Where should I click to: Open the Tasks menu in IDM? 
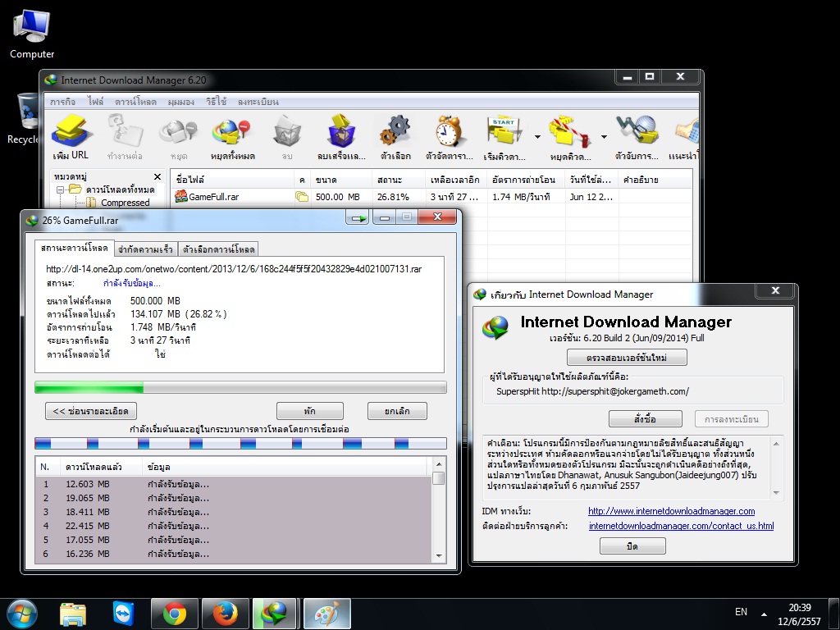(62, 102)
